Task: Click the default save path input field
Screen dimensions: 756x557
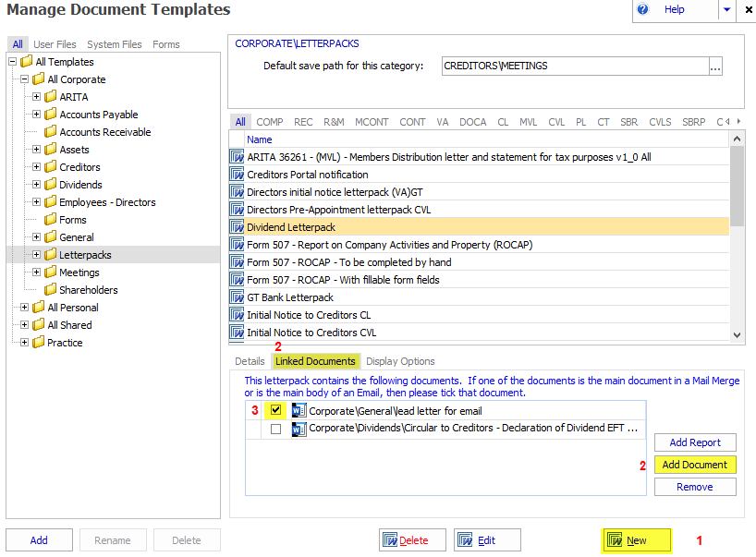Action: pyautogui.click(x=573, y=67)
